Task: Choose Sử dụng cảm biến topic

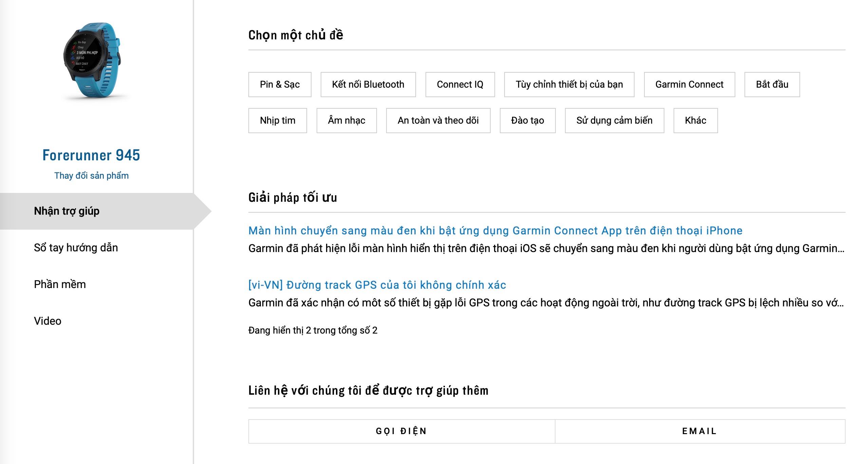Action: (614, 121)
